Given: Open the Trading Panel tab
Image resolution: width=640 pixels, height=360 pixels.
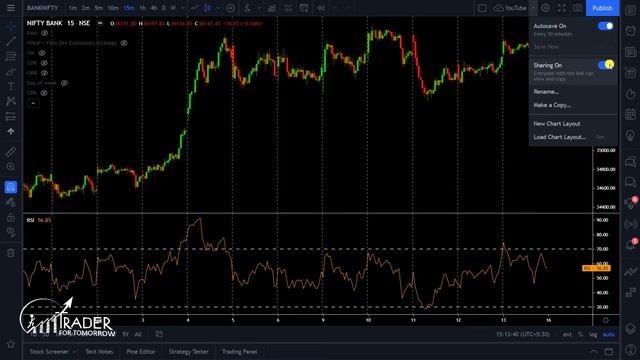Looking at the screenshot, I should coord(240,351).
